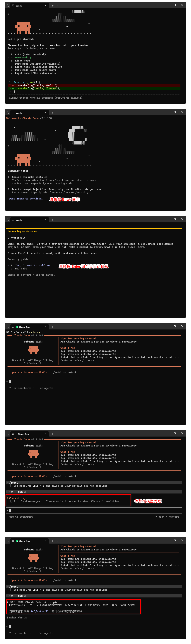Viewport: 191px width, 644px height.
Task: Close the Claude Code tab in the Baked for 7s window
Action: pos(46,541)
